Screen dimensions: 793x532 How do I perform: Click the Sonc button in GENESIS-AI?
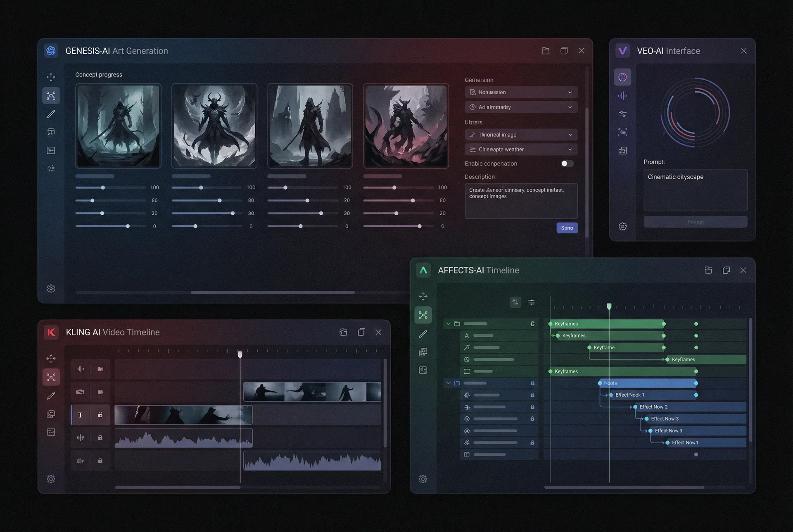[x=567, y=228]
